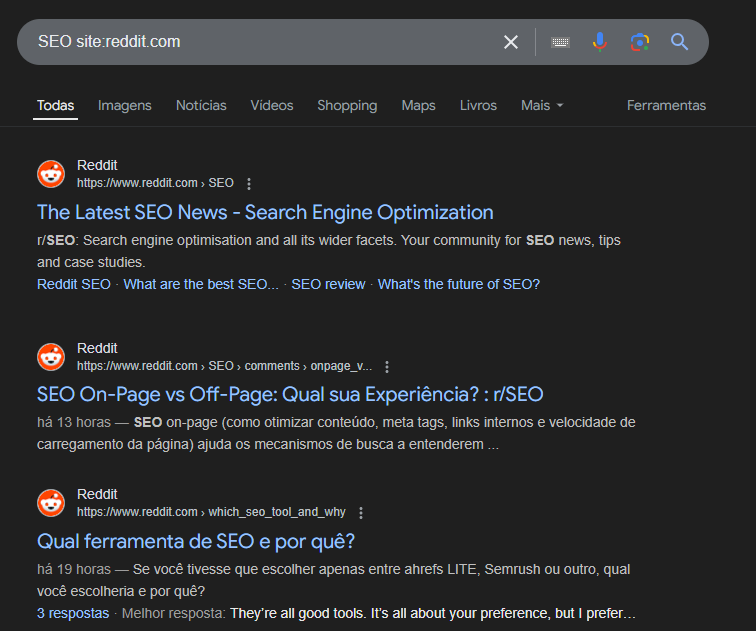Click Reddit site name above Latest SEO News

tap(97, 165)
